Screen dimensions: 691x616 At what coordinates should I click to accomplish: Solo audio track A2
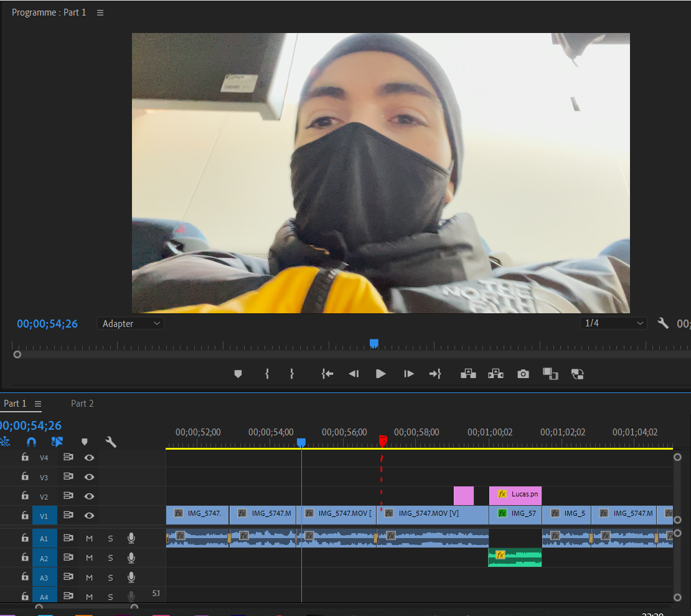coord(110,558)
